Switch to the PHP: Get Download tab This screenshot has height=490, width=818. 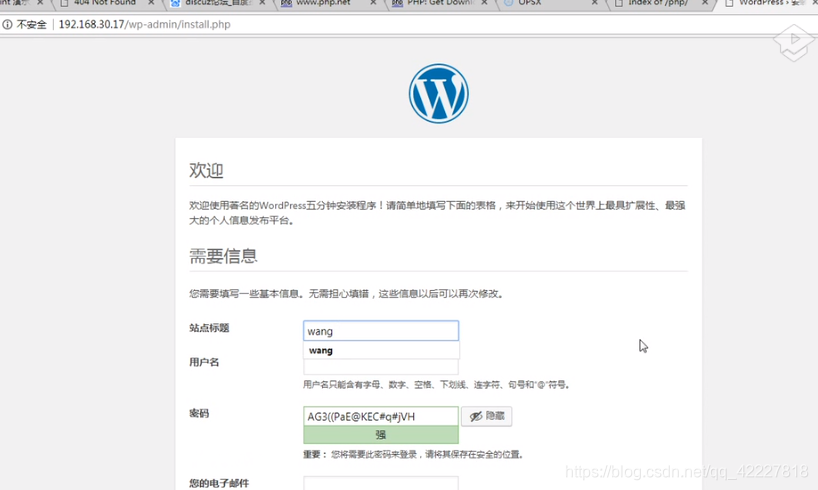point(440,3)
